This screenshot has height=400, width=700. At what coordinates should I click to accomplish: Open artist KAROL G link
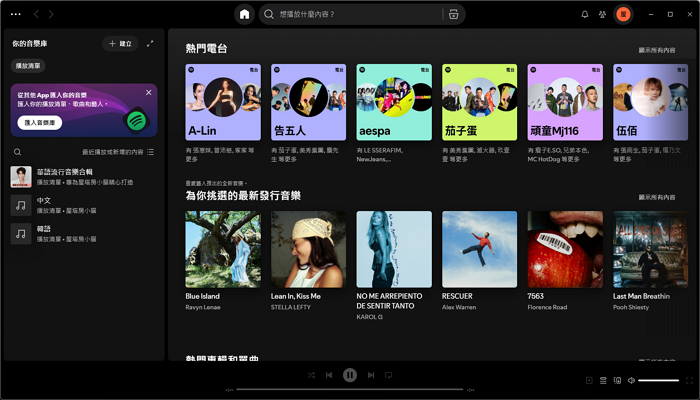point(369,317)
